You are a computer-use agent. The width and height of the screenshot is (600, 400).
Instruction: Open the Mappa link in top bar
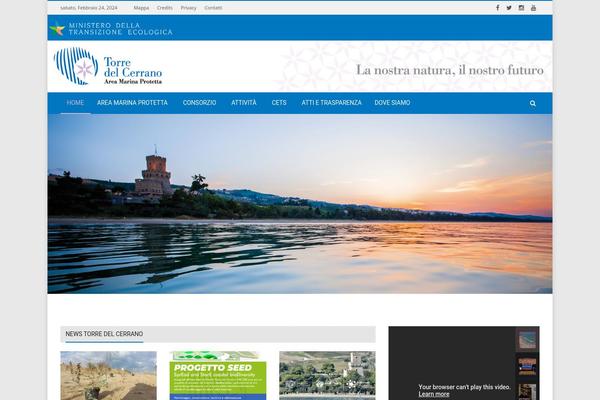pos(141,7)
